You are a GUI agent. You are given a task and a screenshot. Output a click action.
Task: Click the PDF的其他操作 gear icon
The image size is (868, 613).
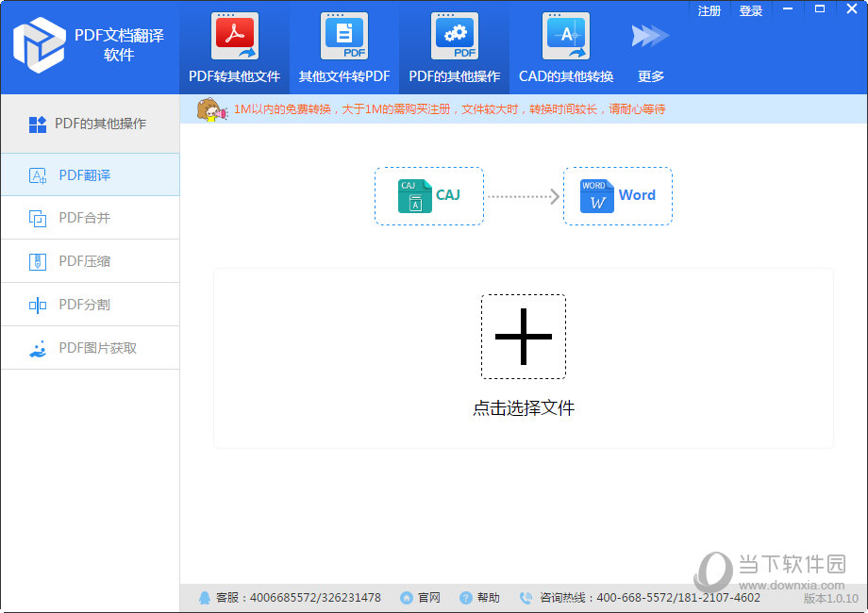(x=454, y=37)
